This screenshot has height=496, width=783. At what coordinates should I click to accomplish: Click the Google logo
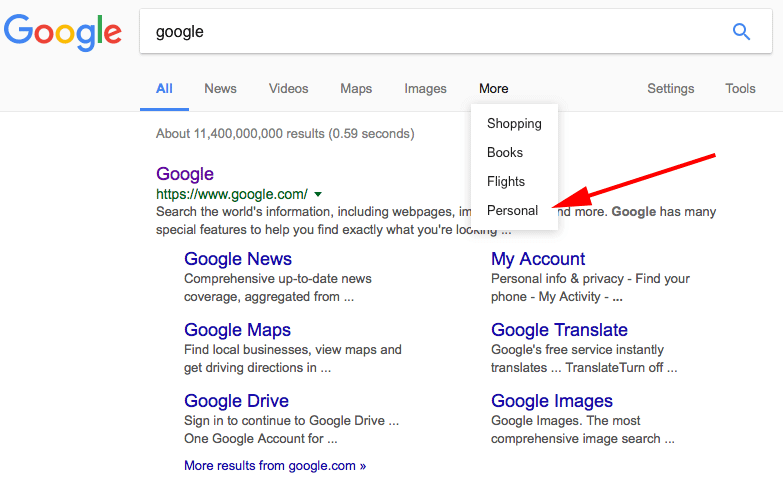tap(63, 32)
